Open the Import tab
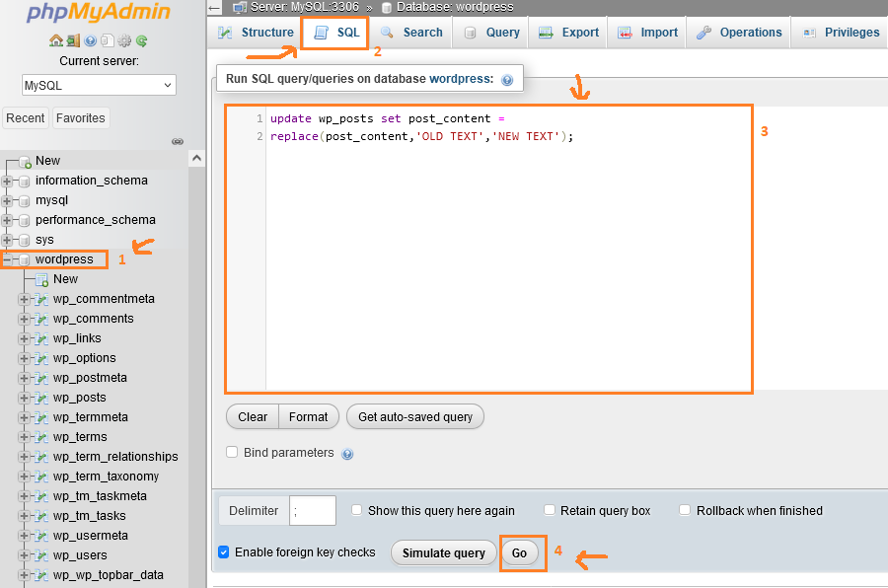 coord(647,33)
